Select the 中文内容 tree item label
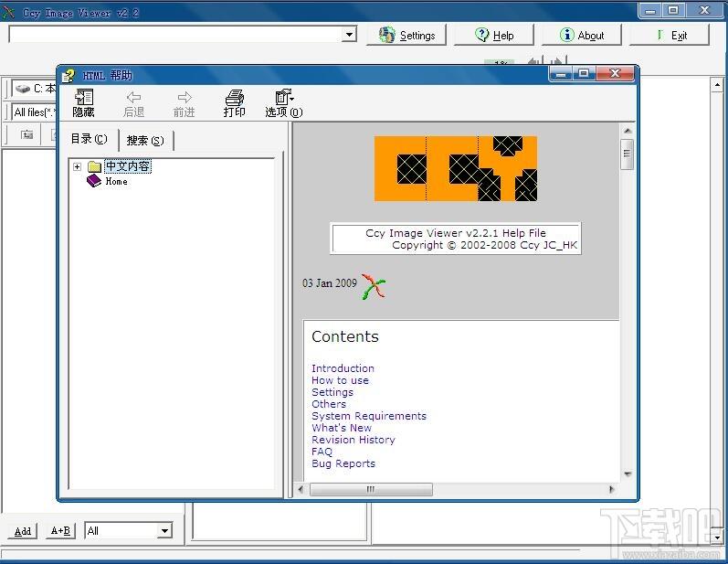 click(128, 165)
